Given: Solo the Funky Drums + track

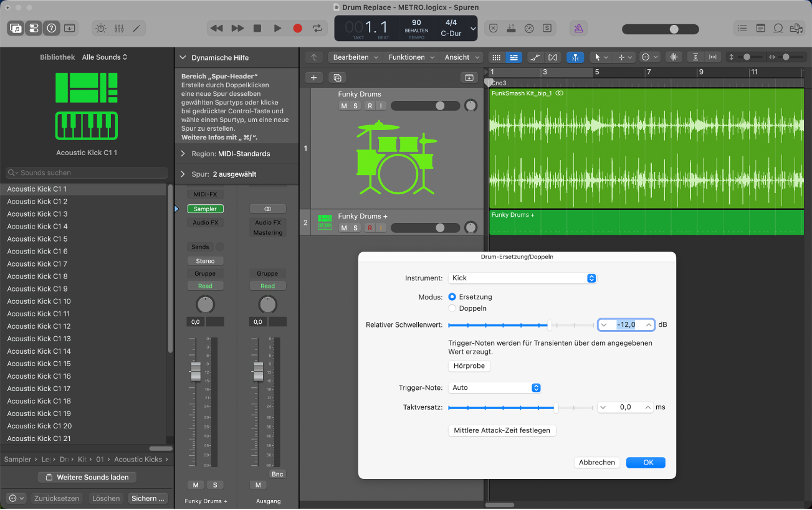Looking at the screenshot, I should [x=356, y=228].
